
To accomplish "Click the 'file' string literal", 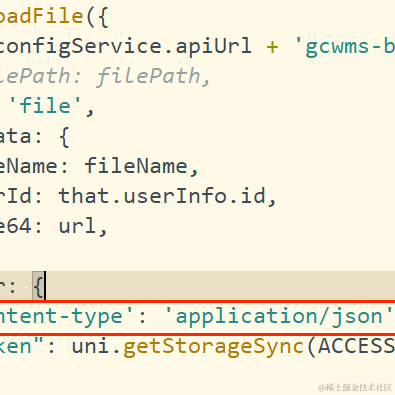I will point(46,106).
